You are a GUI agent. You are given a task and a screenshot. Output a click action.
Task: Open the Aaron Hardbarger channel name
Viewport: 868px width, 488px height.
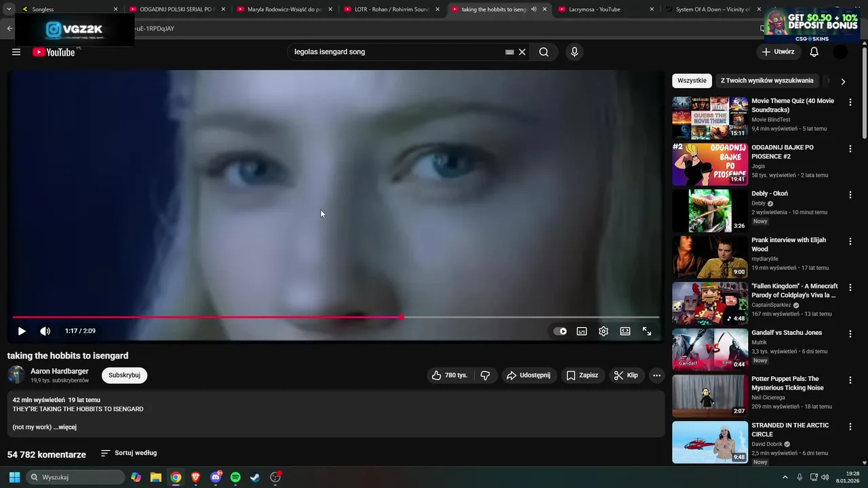click(x=60, y=371)
